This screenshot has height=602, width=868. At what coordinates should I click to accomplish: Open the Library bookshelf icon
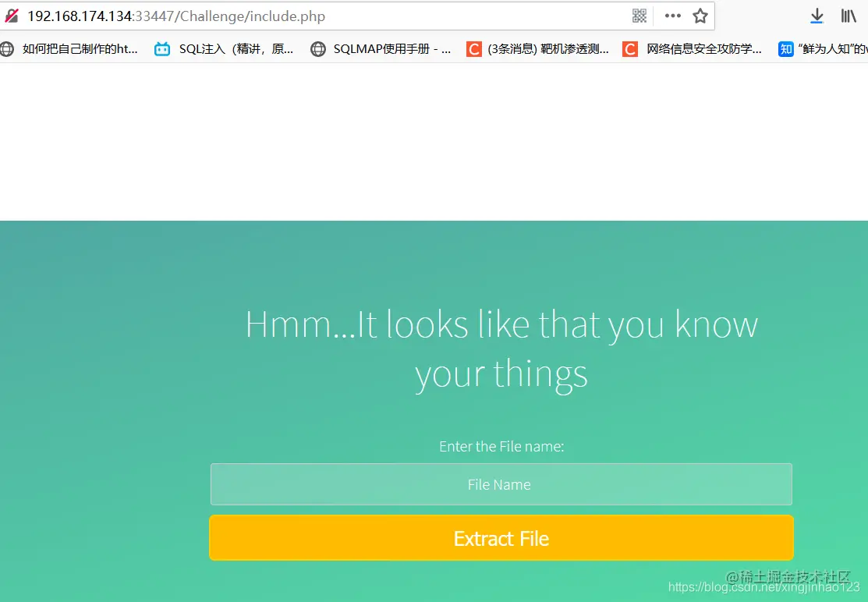[x=849, y=16]
